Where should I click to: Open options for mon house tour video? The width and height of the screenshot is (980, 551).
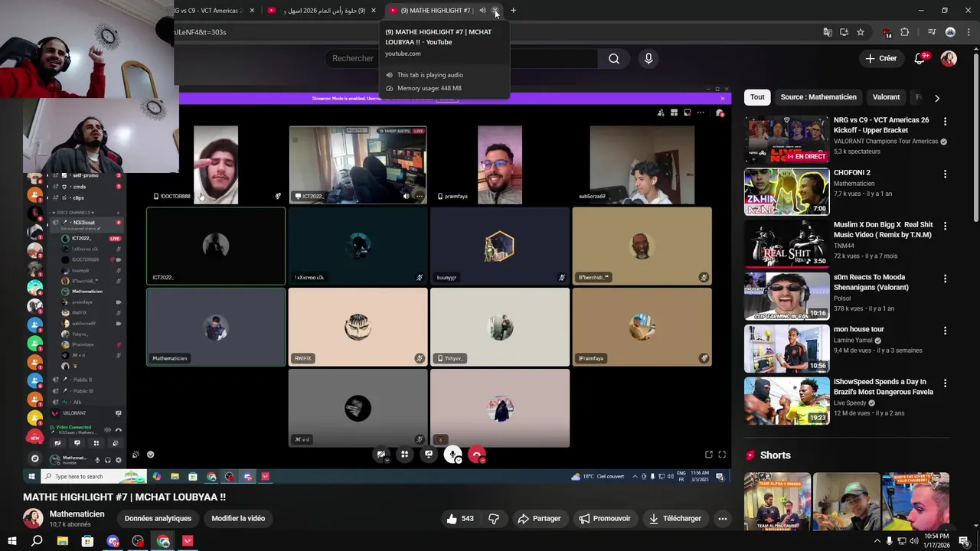point(945,331)
